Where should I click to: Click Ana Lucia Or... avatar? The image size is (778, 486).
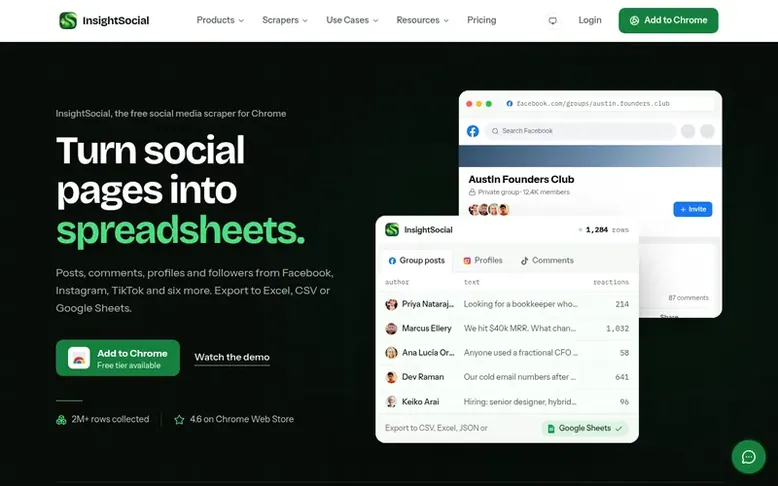[x=391, y=353]
